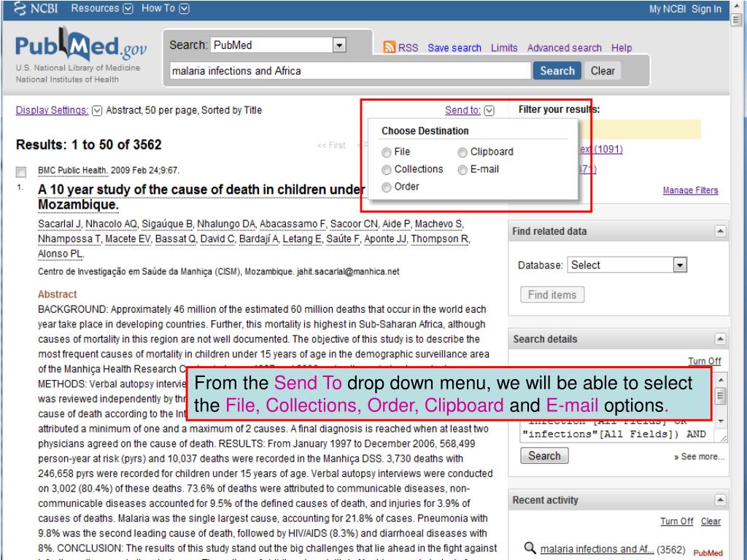Click author Thompson R
The height and width of the screenshot is (560, 747).
(x=440, y=238)
